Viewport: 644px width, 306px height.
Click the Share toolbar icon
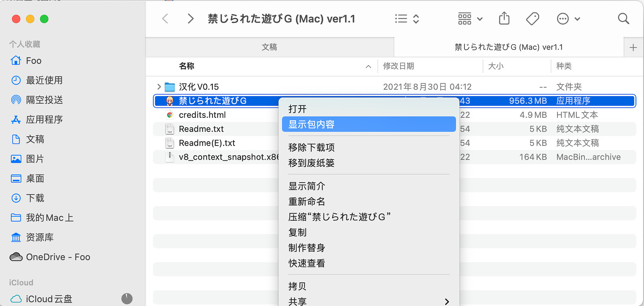tap(504, 18)
